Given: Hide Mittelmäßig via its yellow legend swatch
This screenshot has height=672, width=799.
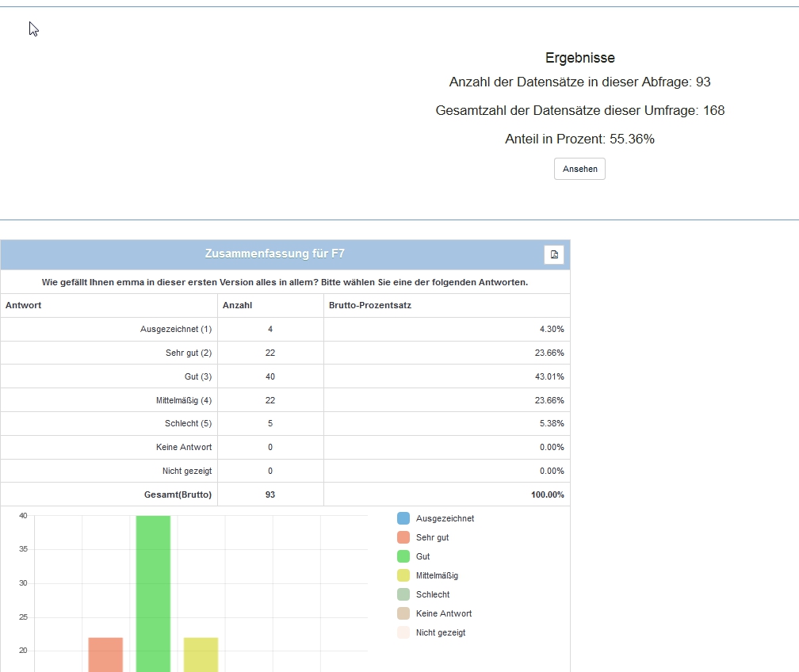Looking at the screenshot, I should click(403, 575).
